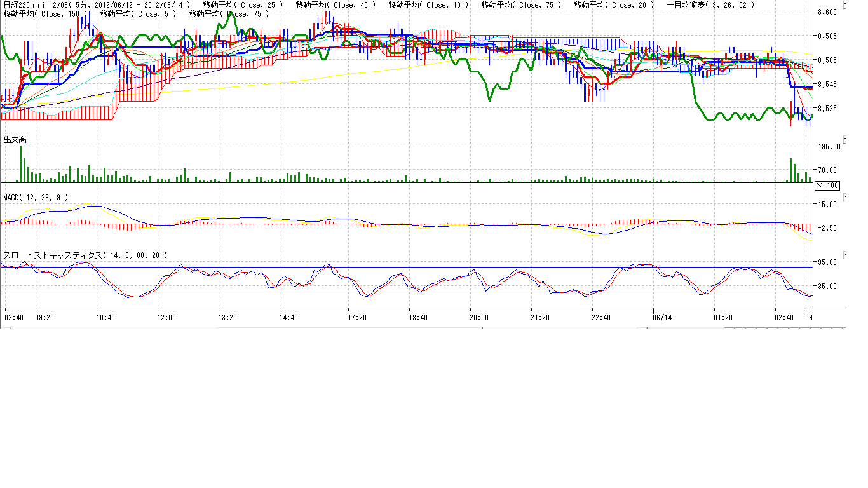
Task: Select the 日経225mini 12/09 chart title
Action: tap(96, 4)
